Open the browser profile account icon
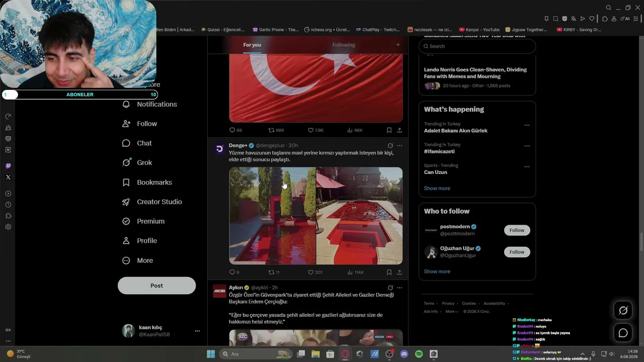 pos(614,19)
